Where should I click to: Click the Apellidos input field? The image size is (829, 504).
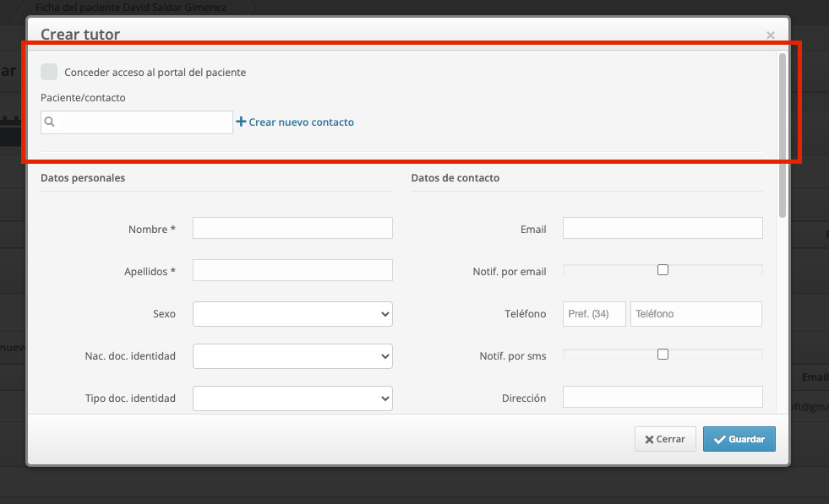(x=292, y=270)
